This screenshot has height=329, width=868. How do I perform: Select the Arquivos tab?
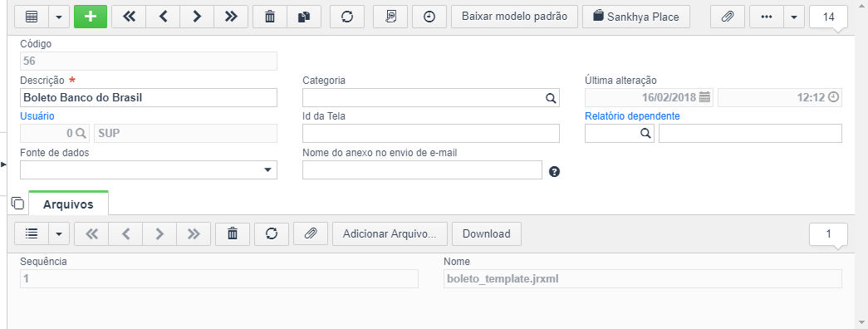[x=69, y=204]
